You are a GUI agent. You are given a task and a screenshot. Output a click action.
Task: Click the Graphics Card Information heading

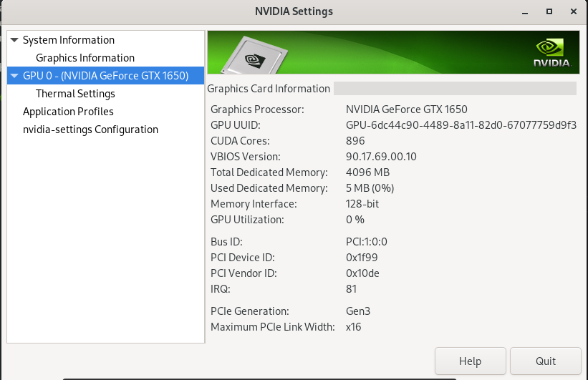coord(269,89)
